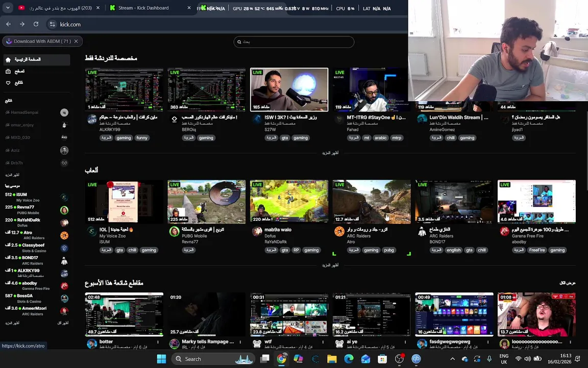Open options menu for Marky tells Rampage clip

[x=240, y=342]
